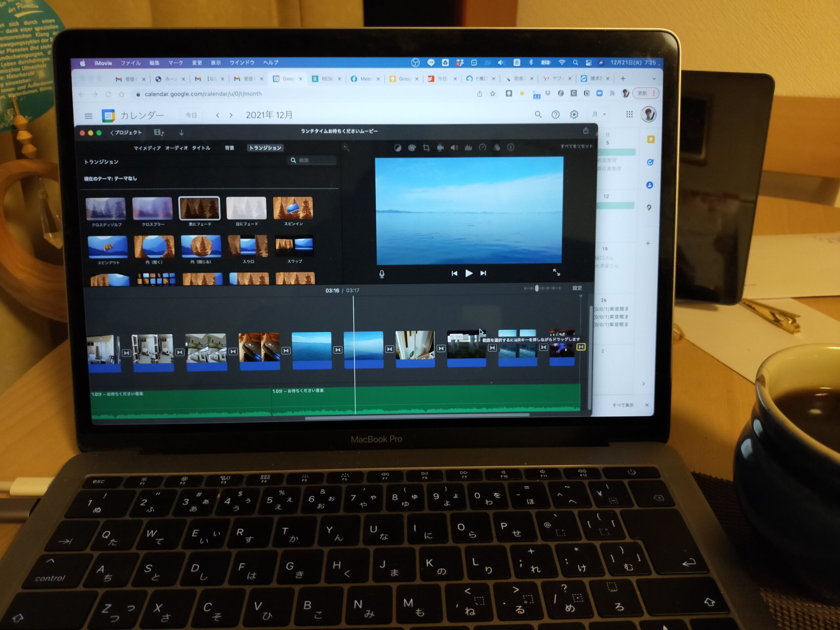The height and width of the screenshot is (630, 840).
Task: Click the color balance icon in iMovie
Action: [x=397, y=148]
